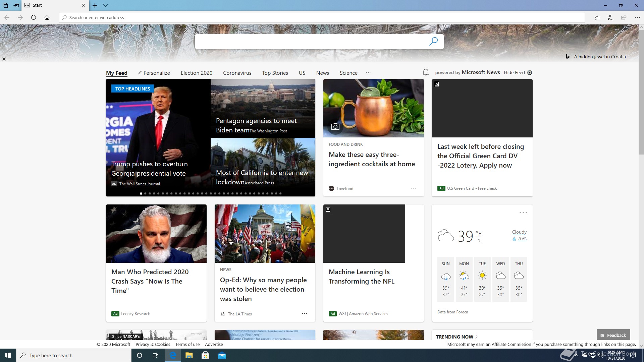Screen dimensions: 644x362
Task: Expand the tab previews chevron
Action: [x=105, y=5]
